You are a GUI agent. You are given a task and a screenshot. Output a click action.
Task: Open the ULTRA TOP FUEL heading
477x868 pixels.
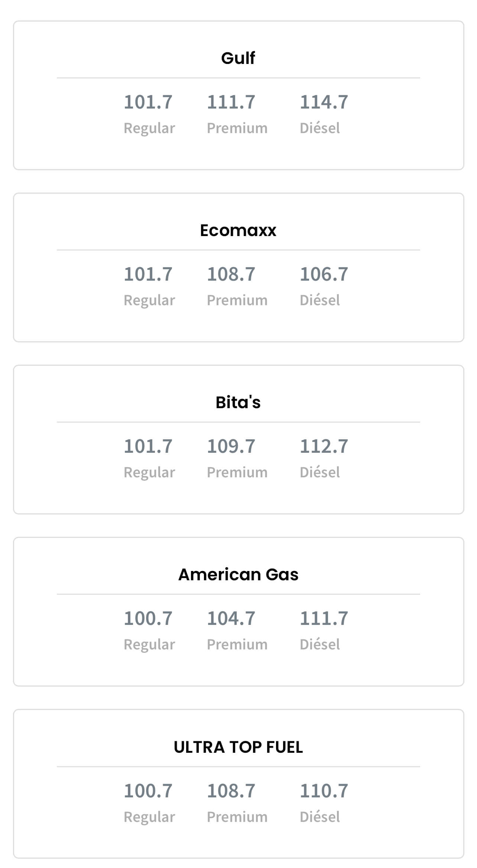[238, 747]
